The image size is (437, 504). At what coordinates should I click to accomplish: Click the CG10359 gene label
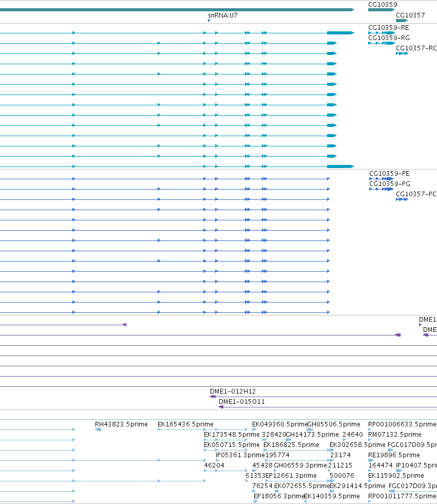click(383, 5)
